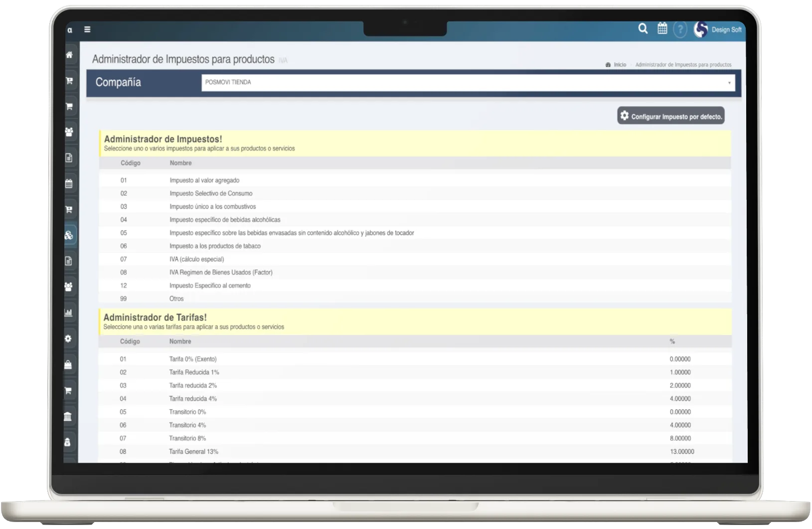The width and height of the screenshot is (812, 529).
Task: Select the Impuesto Selectivo de Consumo row
Action: tap(211, 193)
